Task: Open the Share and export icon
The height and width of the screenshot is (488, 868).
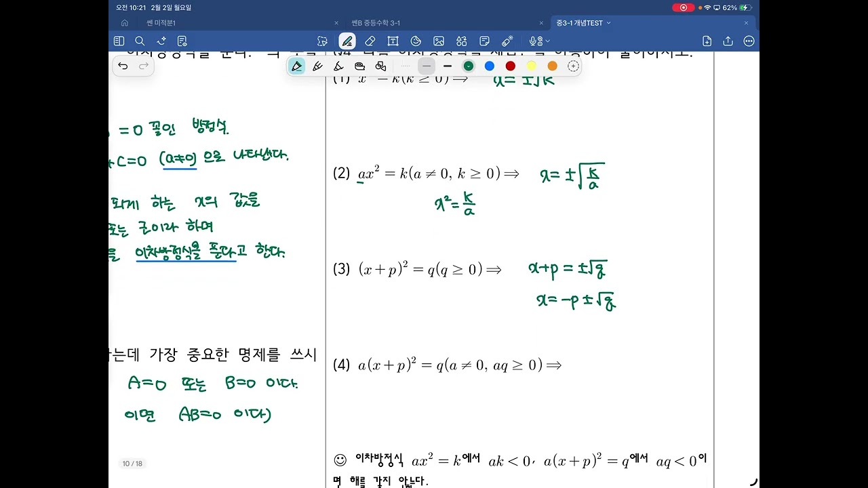Action: (x=728, y=41)
